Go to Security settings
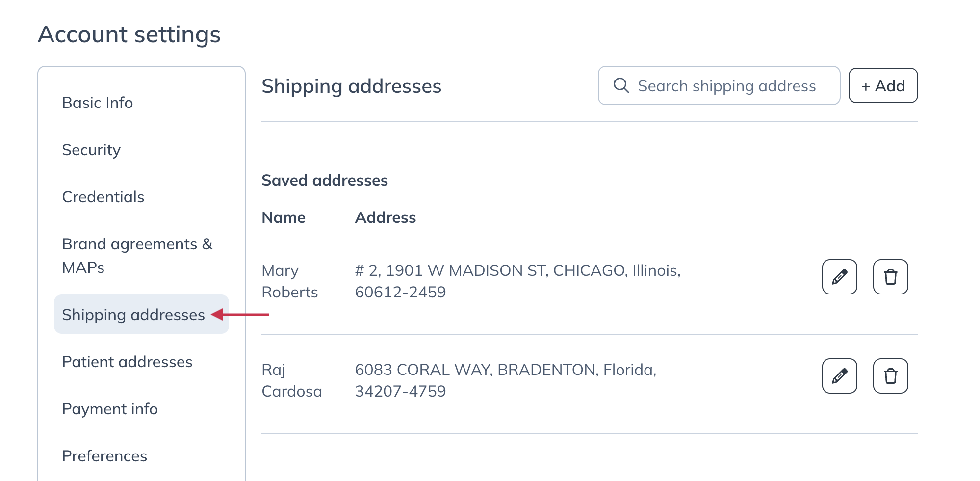Image resolution: width=980 pixels, height=481 pixels. 91,150
